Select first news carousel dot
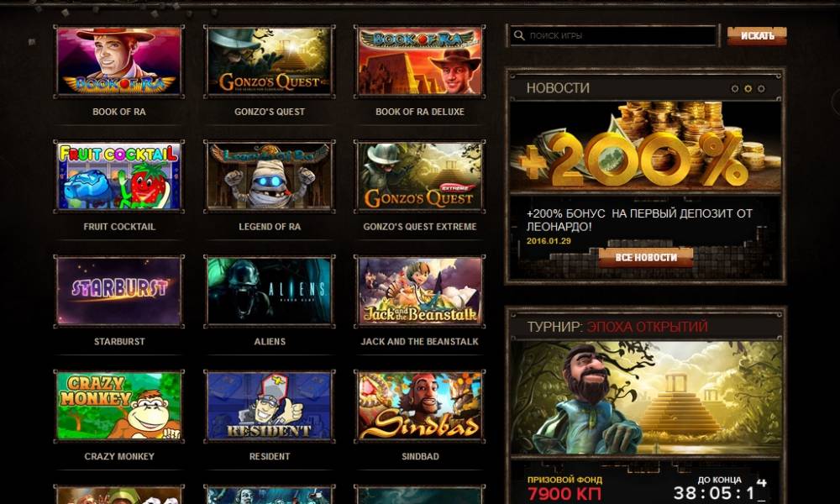 (x=735, y=88)
